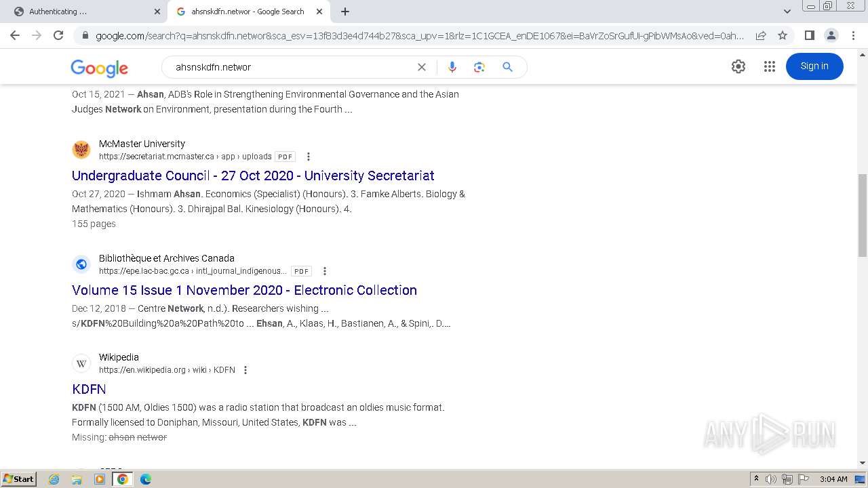Open more options for Bibliothèque et Archives result
The height and width of the screenshot is (488, 868).
tap(325, 271)
